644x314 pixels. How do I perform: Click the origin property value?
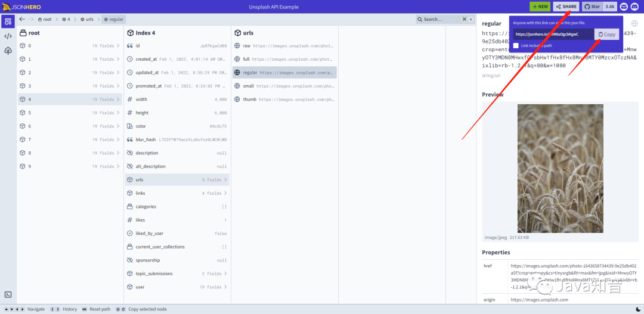click(x=539, y=300)
